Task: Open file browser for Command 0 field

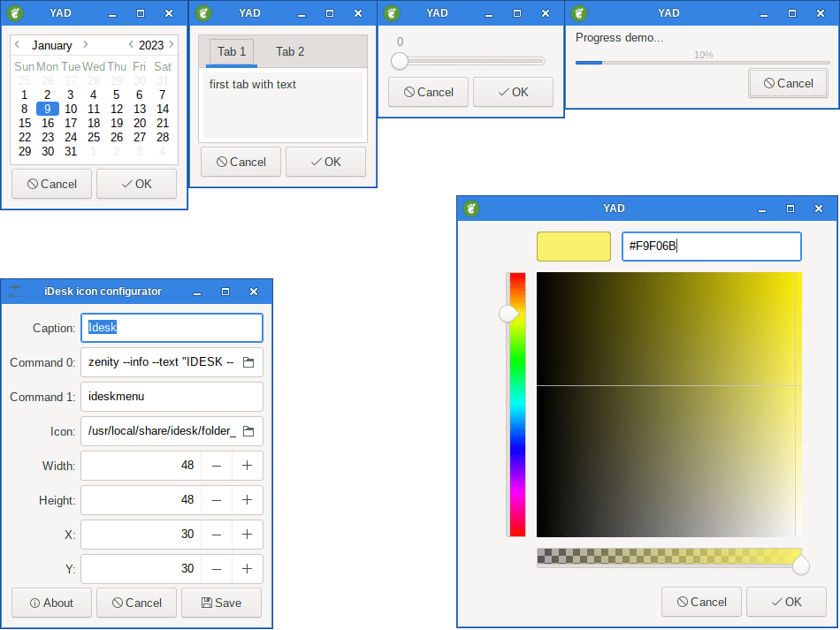Action: [x=250, y=362]
